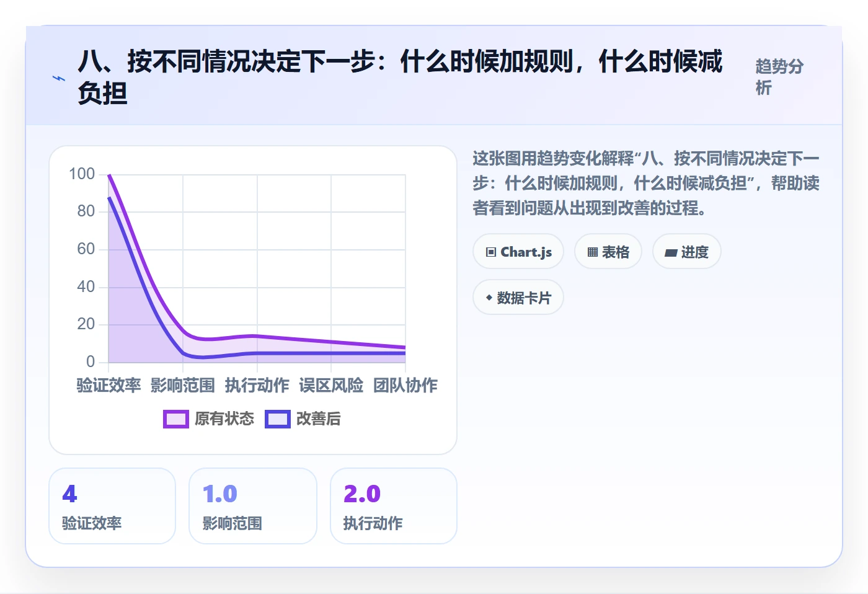
Task: Click the diamond icon in the 数据卡片 tag
Action: (489, 298)
